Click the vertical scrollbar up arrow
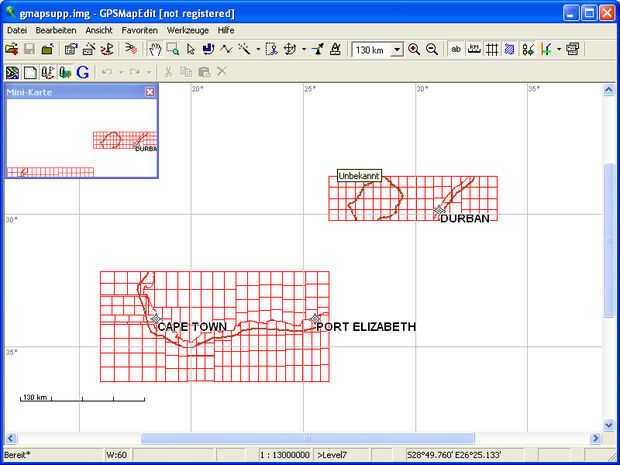The height and width of the screenshot is (465, 620). tap(609, 91)
